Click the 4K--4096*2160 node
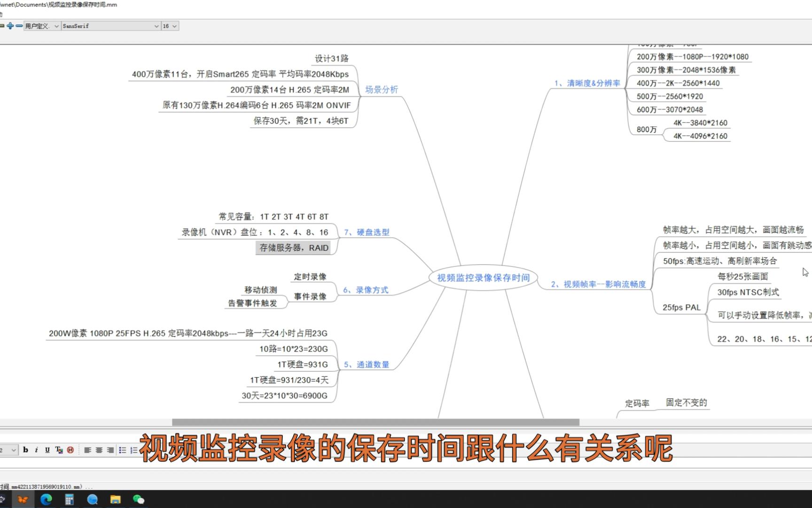 pos(700,135)
